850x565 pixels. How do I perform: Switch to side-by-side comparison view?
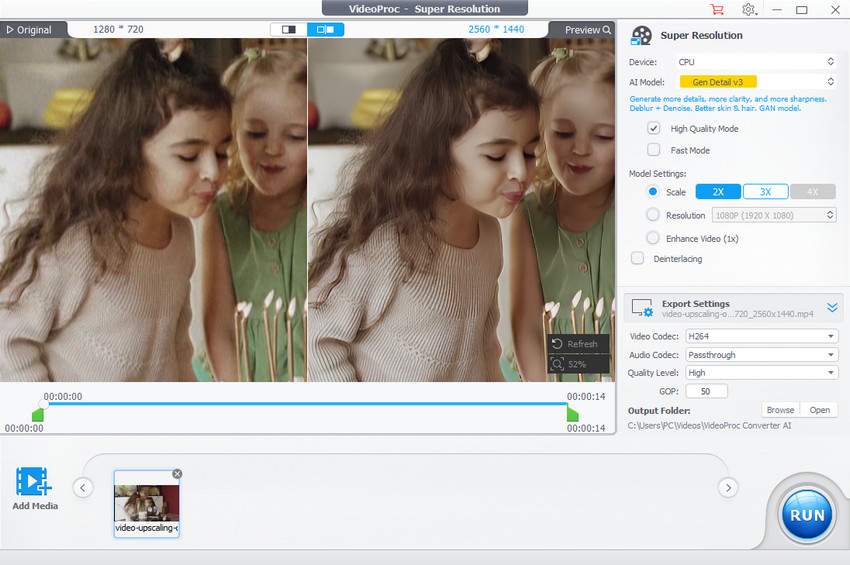[325, 29]
